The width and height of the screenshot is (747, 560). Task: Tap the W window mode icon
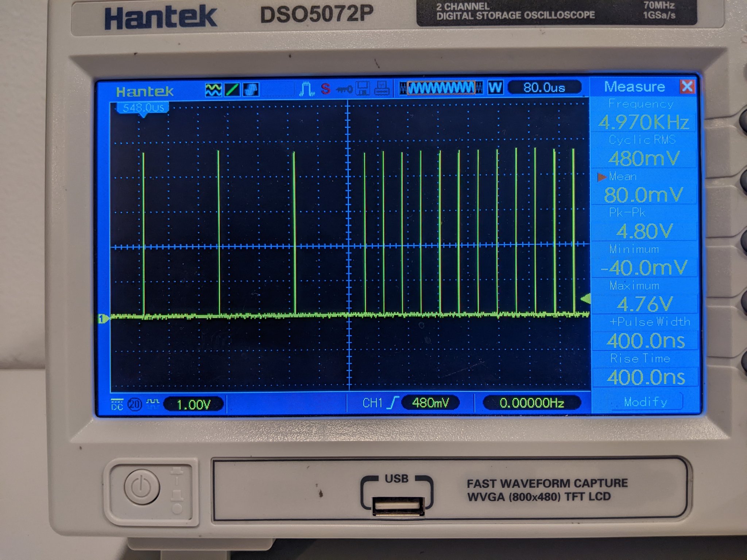click(495, 87)
